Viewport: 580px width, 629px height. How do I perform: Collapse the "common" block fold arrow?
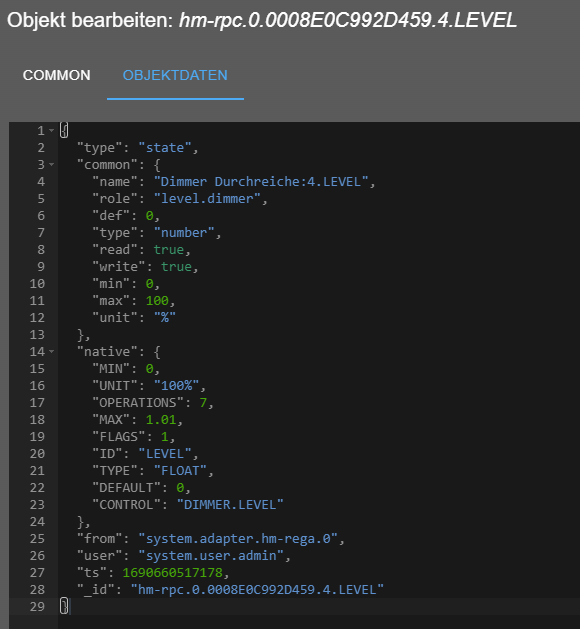(x=51, y=164)
